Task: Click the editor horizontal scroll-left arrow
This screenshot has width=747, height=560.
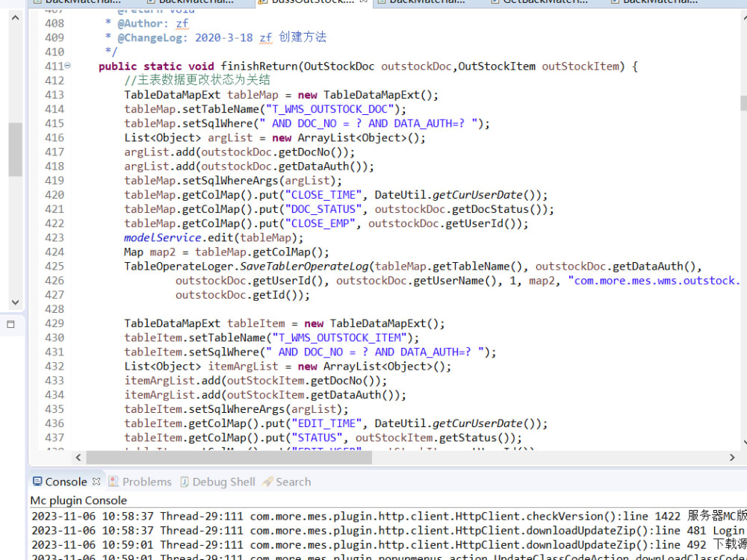Action: click(x=78, y=458)
